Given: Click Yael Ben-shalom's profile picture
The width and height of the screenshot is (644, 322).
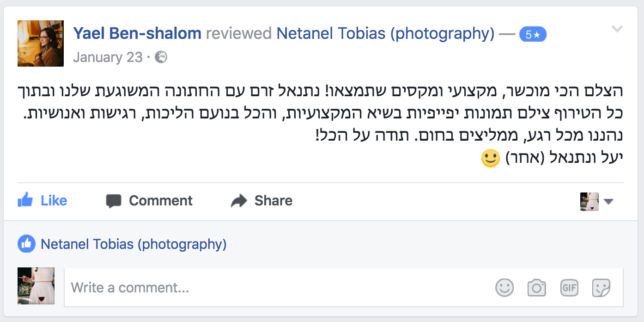Looking at the screenshot, I should click(x=41, y=43).
